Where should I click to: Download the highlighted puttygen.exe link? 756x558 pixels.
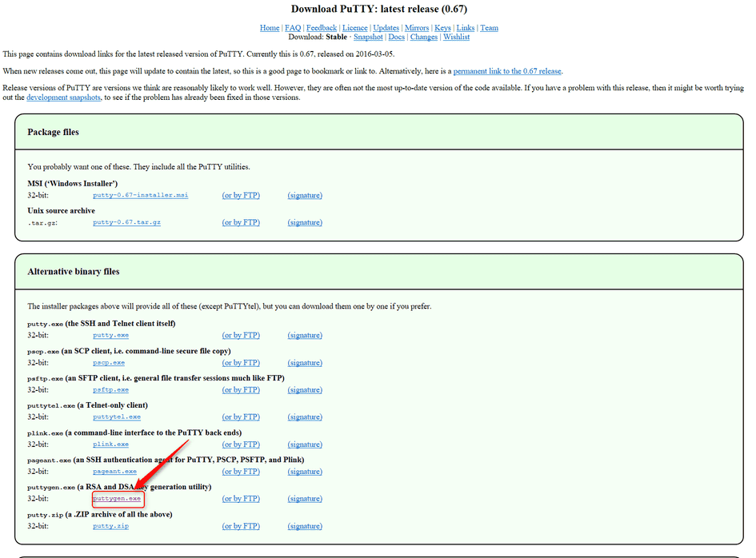click(117, 499)
